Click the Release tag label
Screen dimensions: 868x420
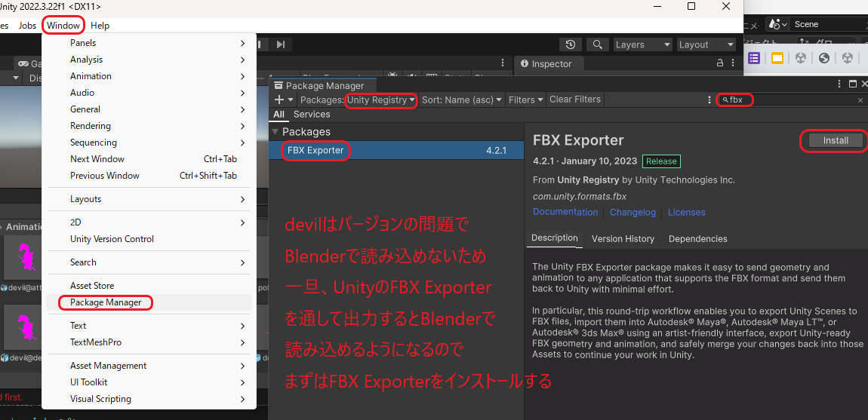click(x=661, y=161)
